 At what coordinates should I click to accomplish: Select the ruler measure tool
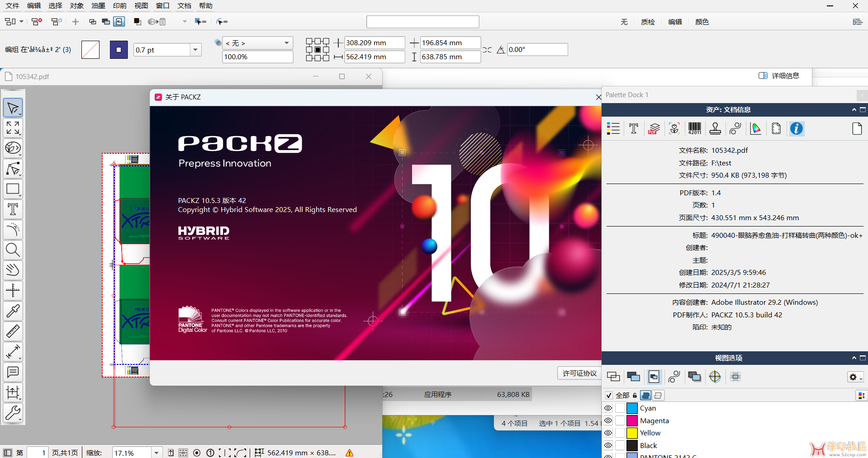(x=13, y=331)
